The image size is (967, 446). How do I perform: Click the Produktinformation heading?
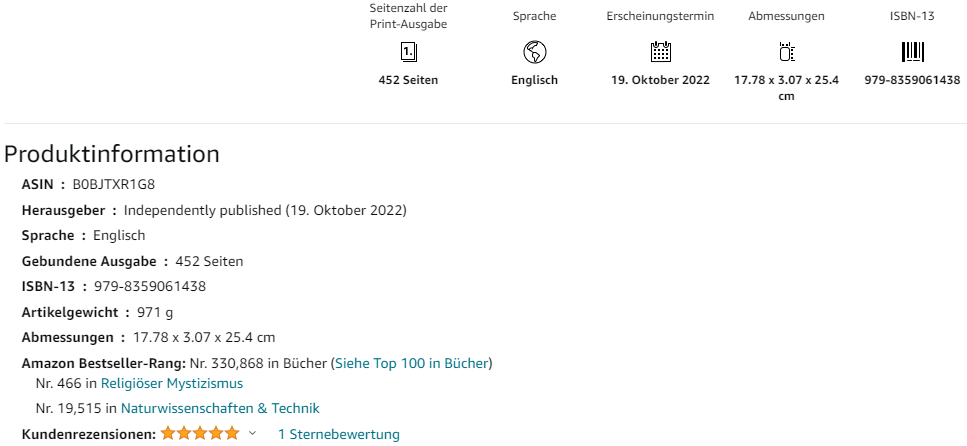tap(112, 154)
